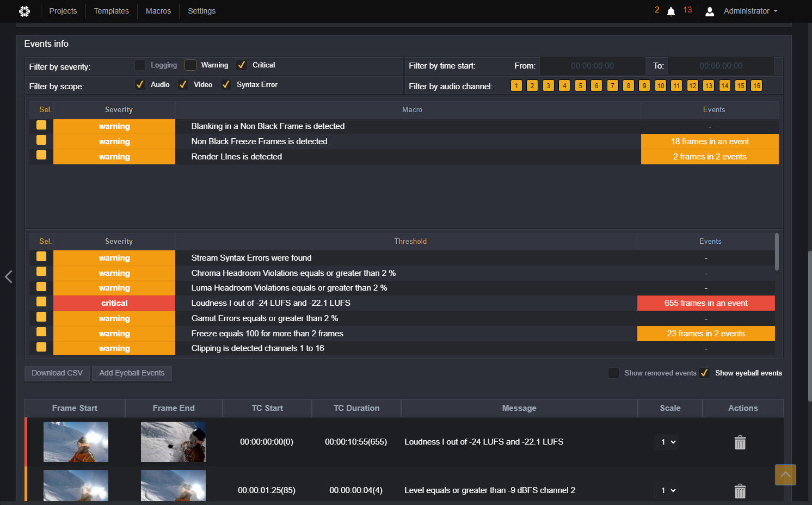The image size is (812, 505).
Task: Uncheck the Audio scope filter
Action: click(140, 85)
